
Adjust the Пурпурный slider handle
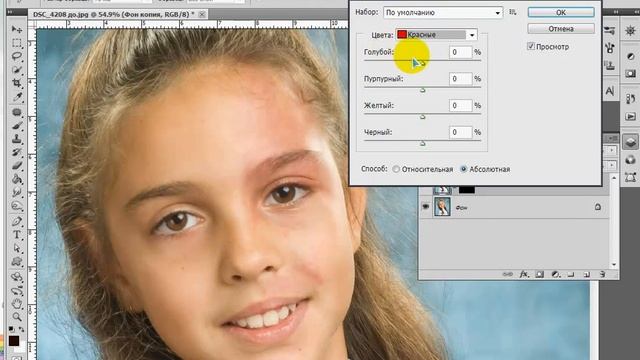pyautogui.click(x=422, y=90)
